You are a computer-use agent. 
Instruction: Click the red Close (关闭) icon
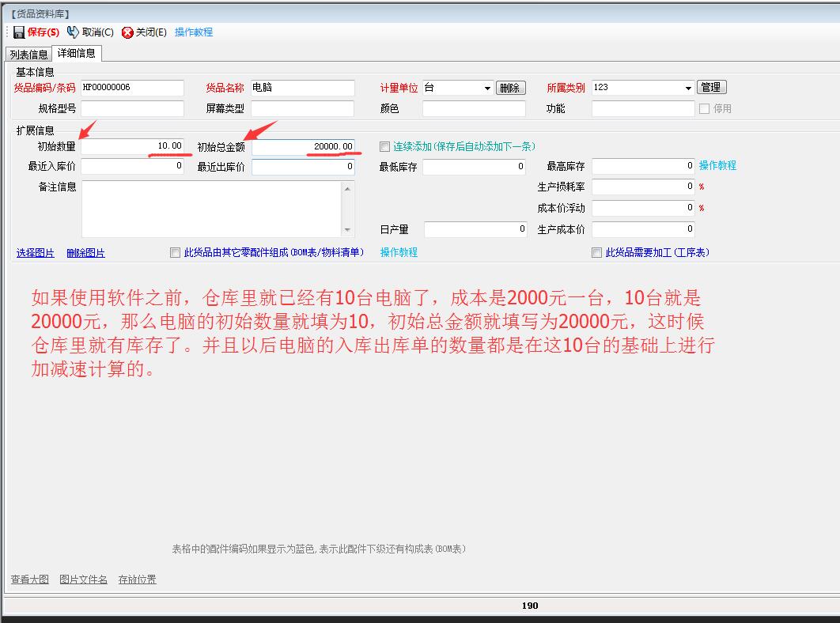(x=127, y=32)
